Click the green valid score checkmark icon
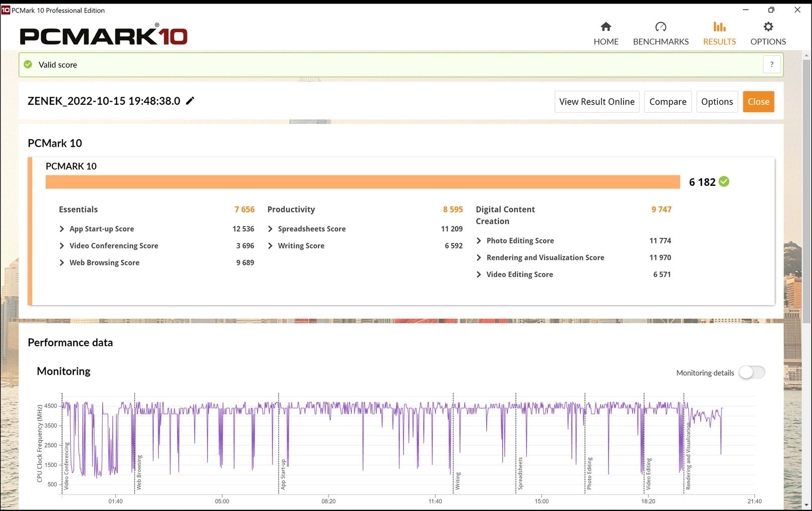 pyautogui.click(x=28, y=65)
